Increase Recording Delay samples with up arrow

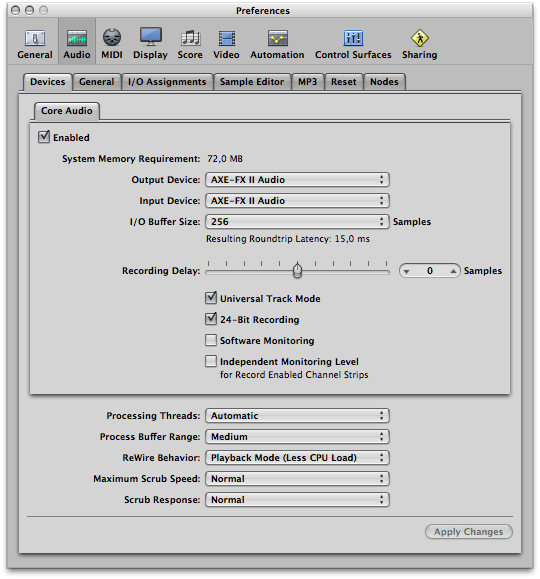click(453, 271)
